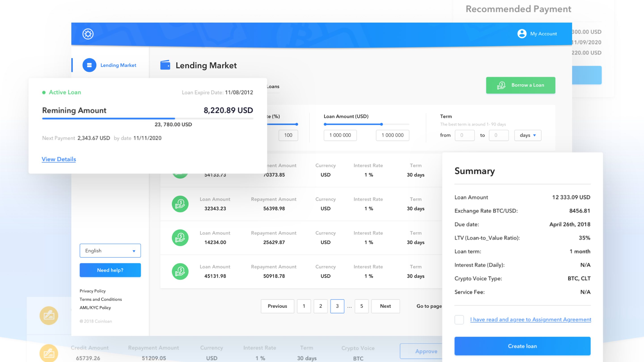Click the Term from input field
Viewport: 644px width, 362px height.
(464, 135)
